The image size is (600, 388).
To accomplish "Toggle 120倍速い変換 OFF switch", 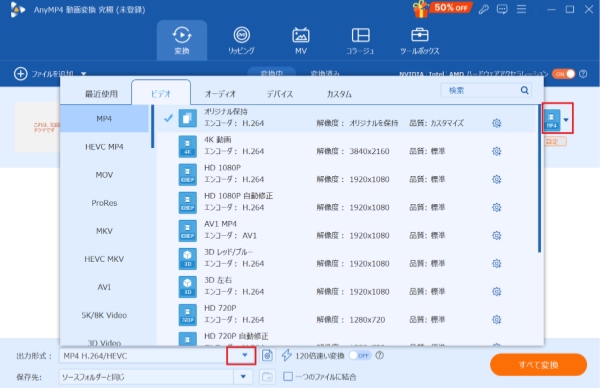I will pos(360,355).
